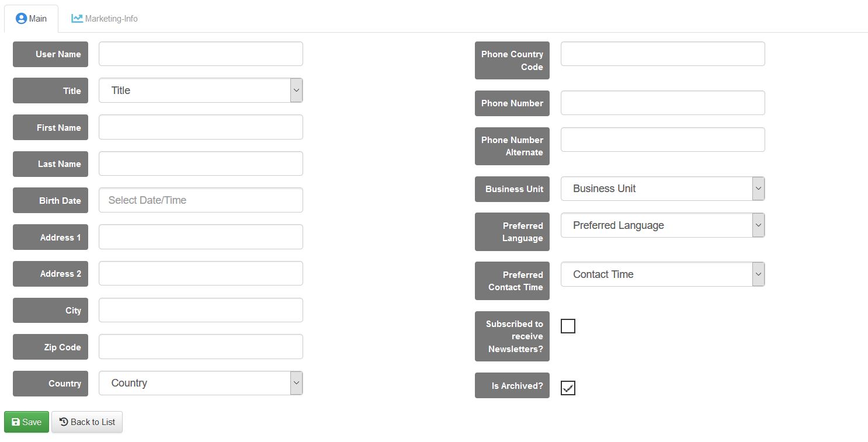Click the User Name input field
Screen dimensions: 868x442
(x=200, y=54)
